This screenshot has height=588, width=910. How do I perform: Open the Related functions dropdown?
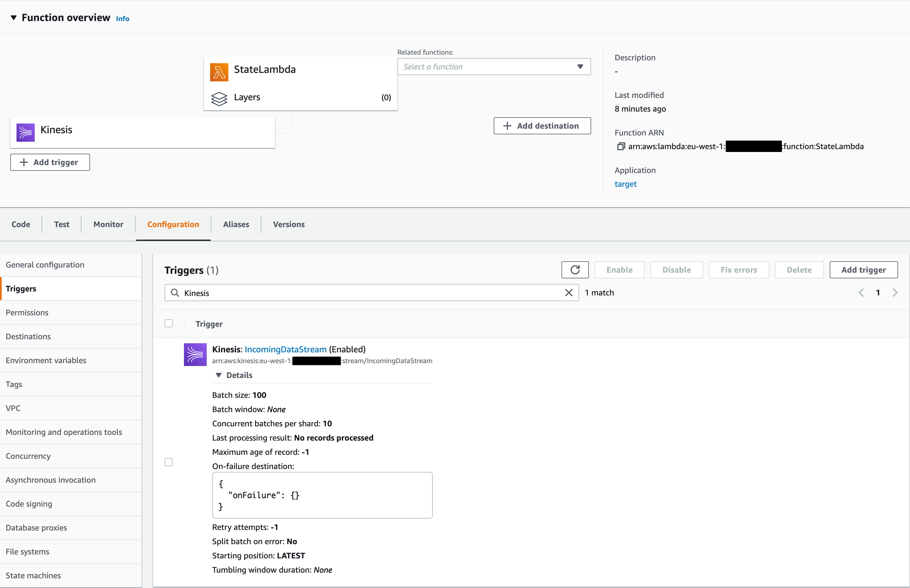tap(494, 66)
